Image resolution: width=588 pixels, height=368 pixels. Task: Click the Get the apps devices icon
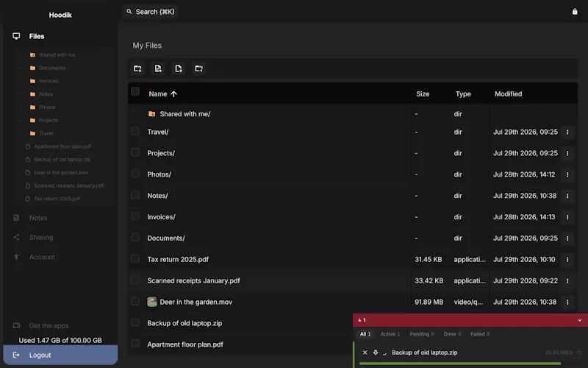(x=16, y=325)
